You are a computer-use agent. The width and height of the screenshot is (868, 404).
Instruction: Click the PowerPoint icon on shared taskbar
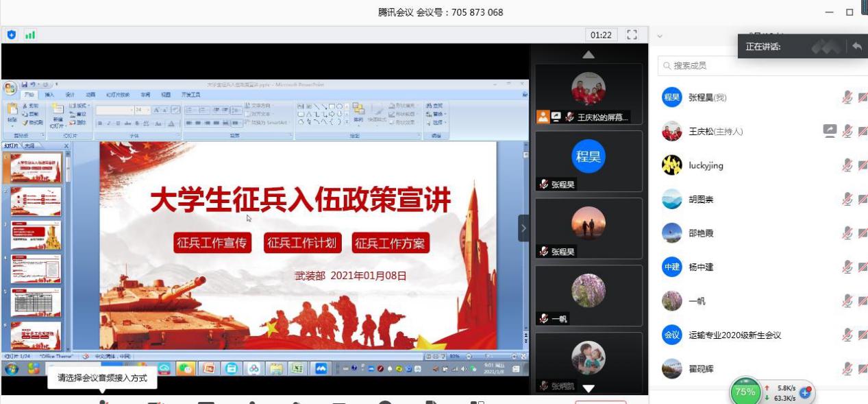(208, 368)
